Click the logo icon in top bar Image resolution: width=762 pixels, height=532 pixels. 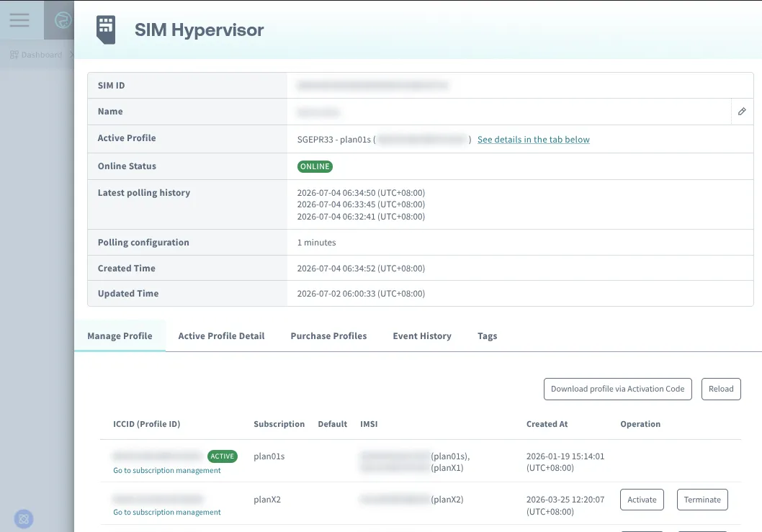[x=63, y=20]
